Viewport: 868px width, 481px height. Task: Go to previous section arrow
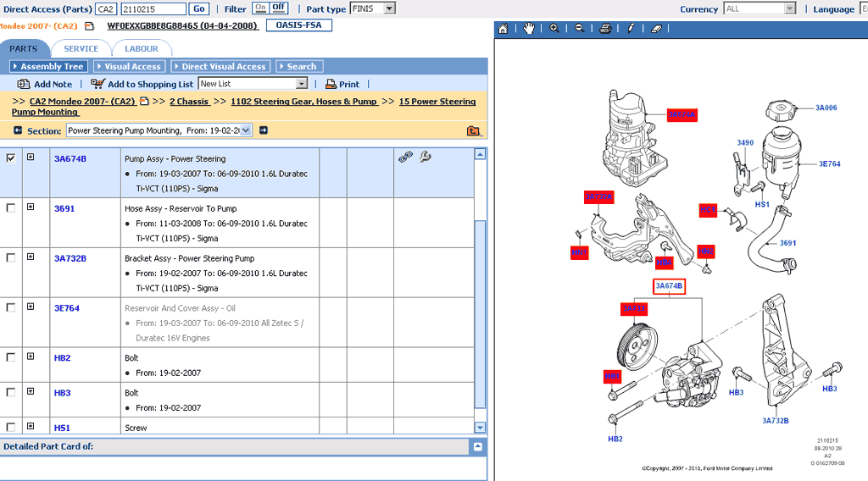tap(18, 130)
